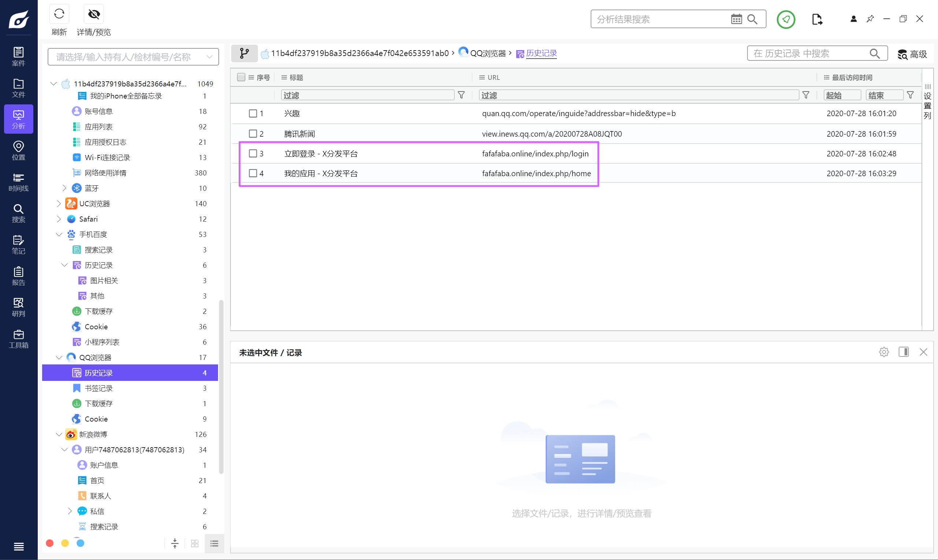Click the magnifier in 分析结果搜索 box
The width and height of the screenshot is (938, 560).
tap(752, 19)
